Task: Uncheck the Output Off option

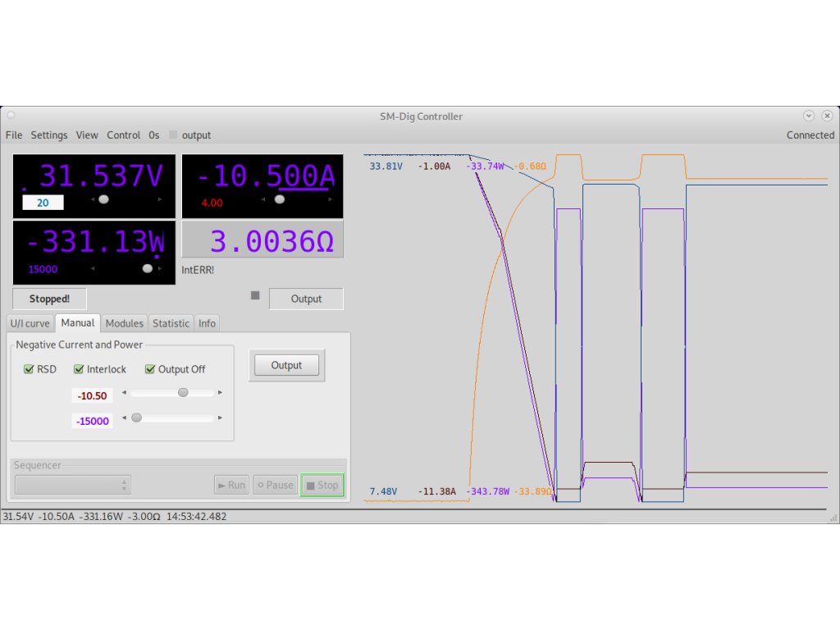Action: (x=151, y=369)
